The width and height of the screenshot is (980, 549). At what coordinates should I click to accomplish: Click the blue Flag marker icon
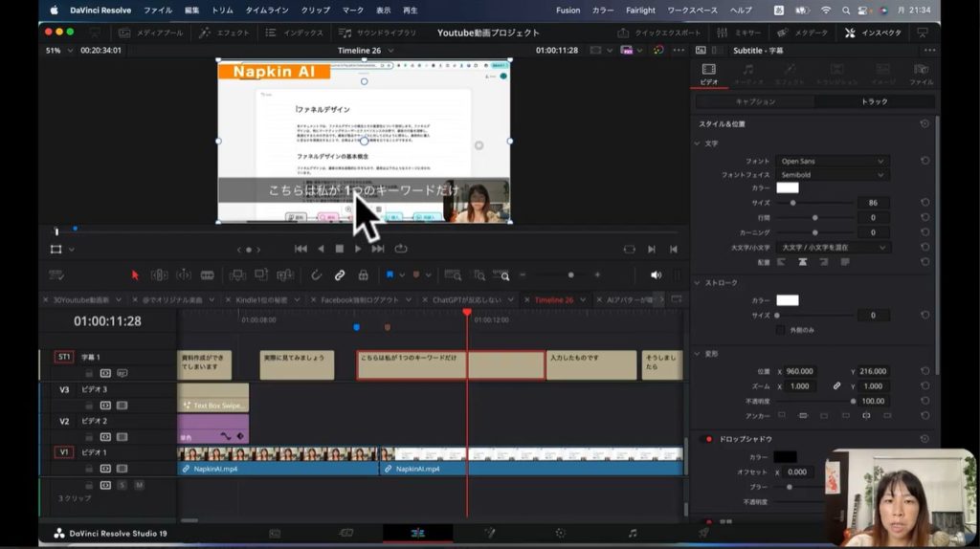(390, 275)
